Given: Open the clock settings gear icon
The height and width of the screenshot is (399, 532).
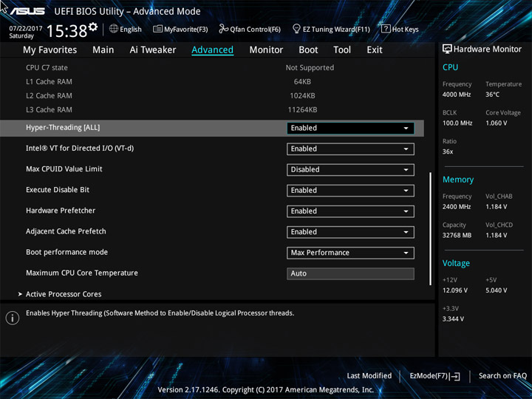Looking at the screenshot, I should 93,27.
